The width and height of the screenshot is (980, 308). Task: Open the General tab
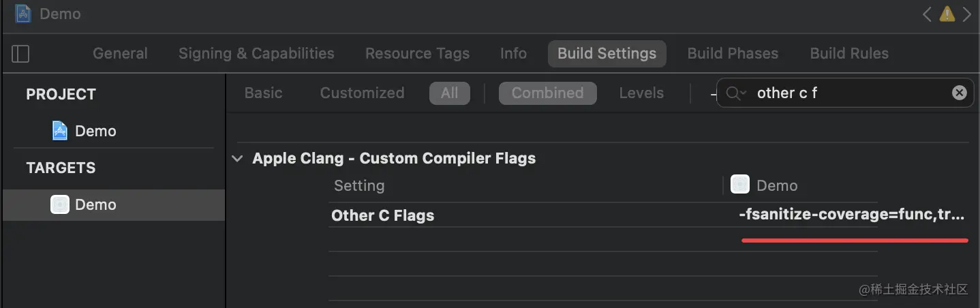coord(120,53)
